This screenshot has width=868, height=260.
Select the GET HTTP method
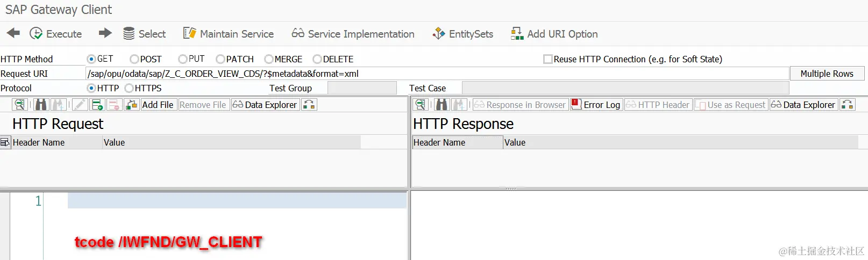pos(91,59)
